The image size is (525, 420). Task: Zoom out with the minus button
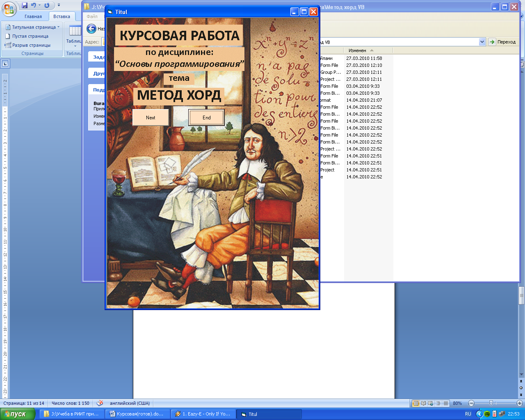click(471, 403)
